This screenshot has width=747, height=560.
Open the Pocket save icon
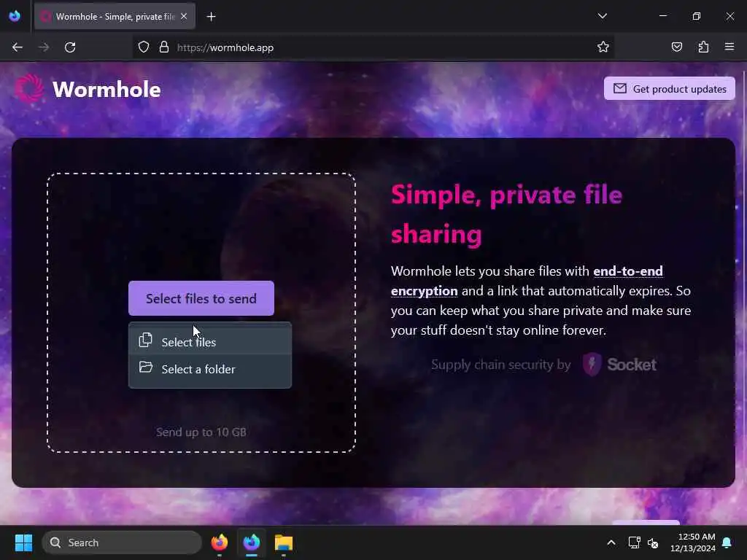click(676, 47)
